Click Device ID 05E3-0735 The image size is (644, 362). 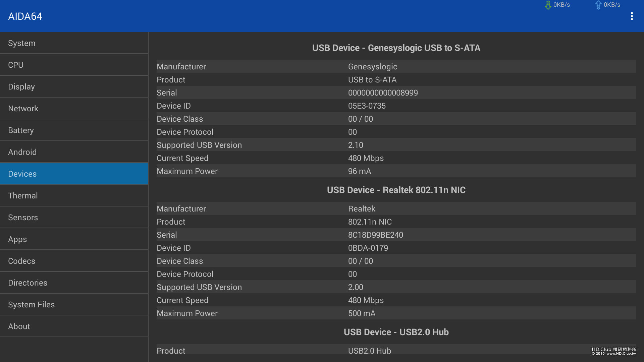(367, 106)
